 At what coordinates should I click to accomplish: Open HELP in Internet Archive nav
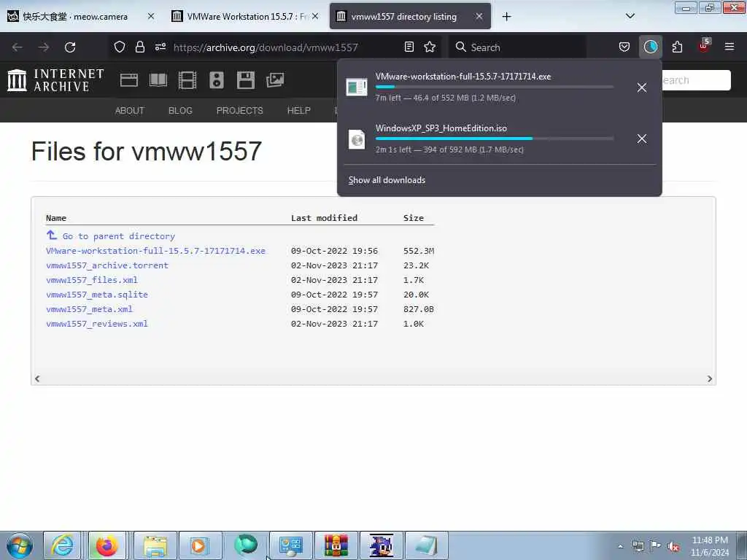[298, 111]
